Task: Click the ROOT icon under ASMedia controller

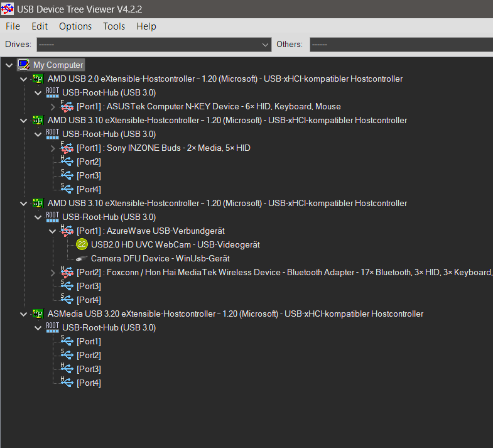Action: tap(52, 327)
